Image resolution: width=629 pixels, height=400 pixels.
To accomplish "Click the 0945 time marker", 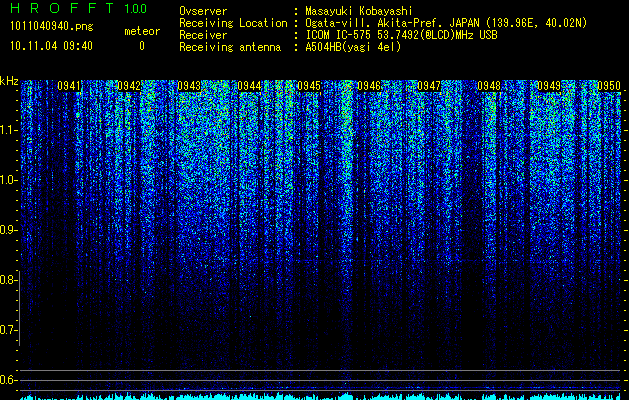I will click(309, 86).
